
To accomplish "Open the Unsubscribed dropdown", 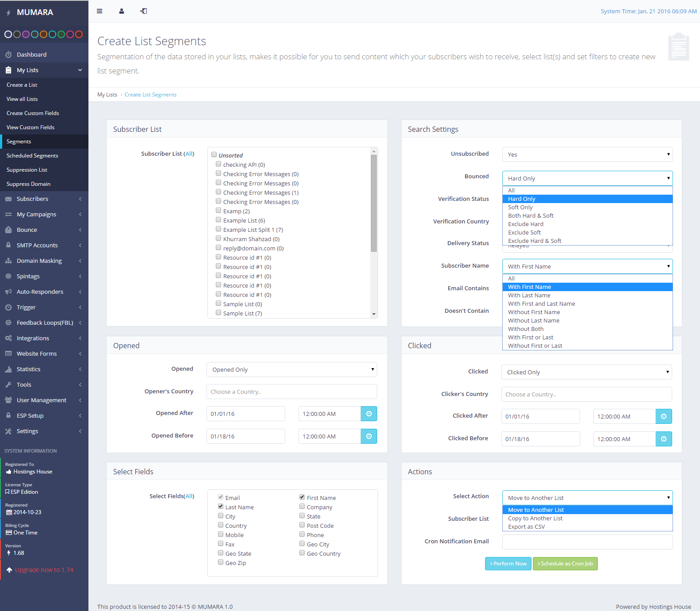I will click(x=587, y=154).
